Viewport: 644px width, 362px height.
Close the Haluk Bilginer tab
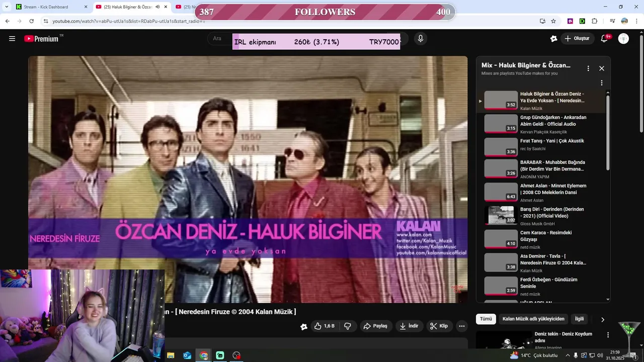(166, 7)
